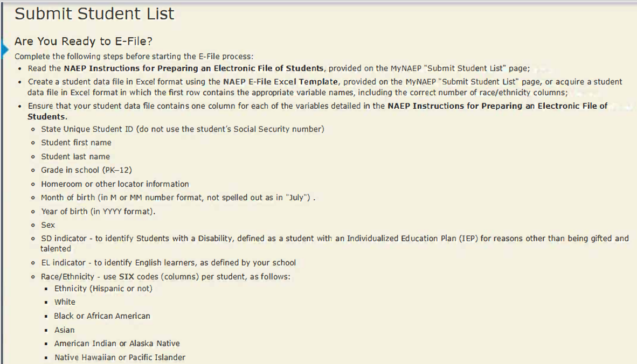The image size is (637, 364).
Task: Click the "Year of birth" list item
Action: 98,212
